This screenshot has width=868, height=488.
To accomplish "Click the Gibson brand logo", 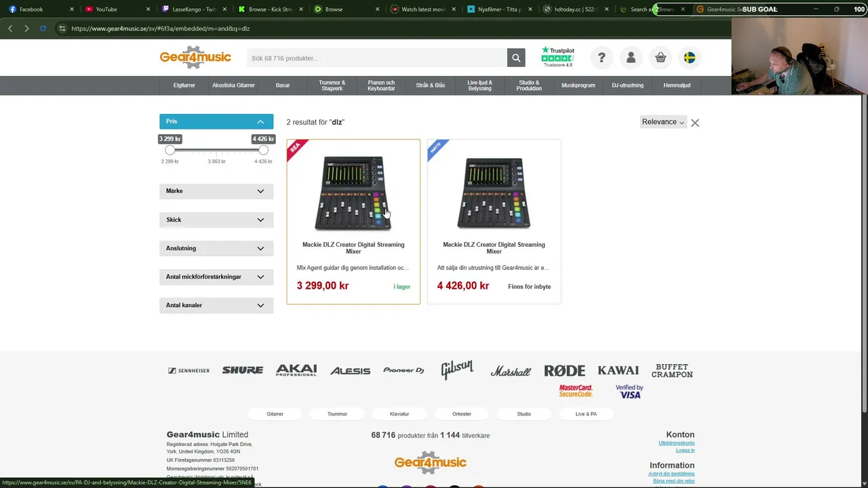I will [457, 369].
